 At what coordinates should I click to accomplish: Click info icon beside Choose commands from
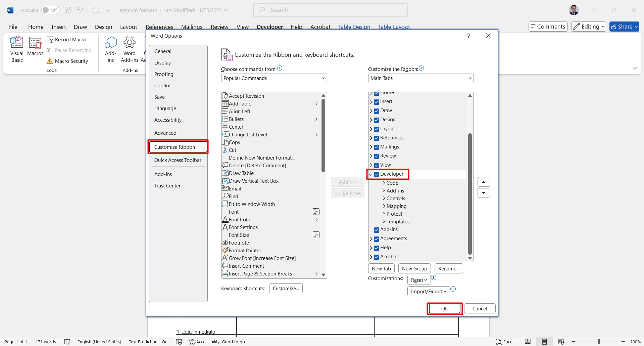(280, 68)
